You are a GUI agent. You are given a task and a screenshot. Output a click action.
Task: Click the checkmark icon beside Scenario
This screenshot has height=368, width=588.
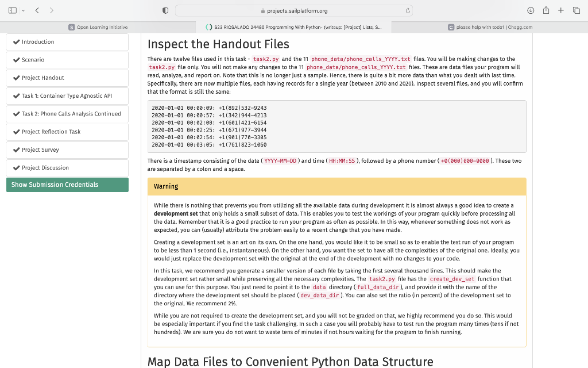[x=16, y=60]
